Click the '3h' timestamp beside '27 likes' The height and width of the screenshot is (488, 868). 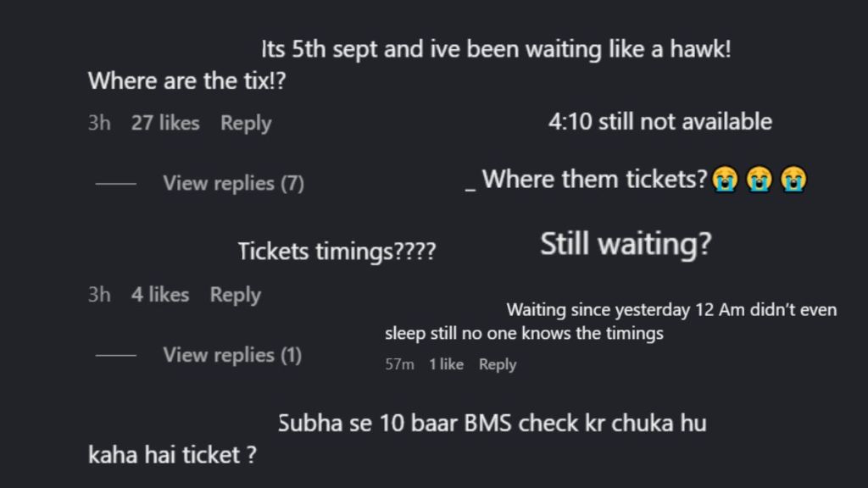(x=99, y=123)
